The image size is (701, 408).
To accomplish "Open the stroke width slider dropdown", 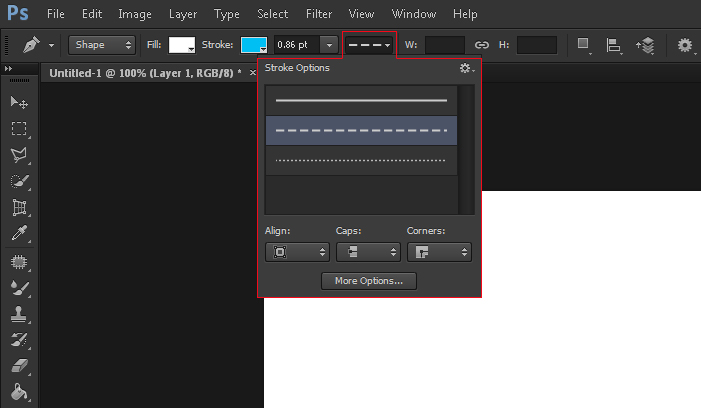I will (329, 45).
